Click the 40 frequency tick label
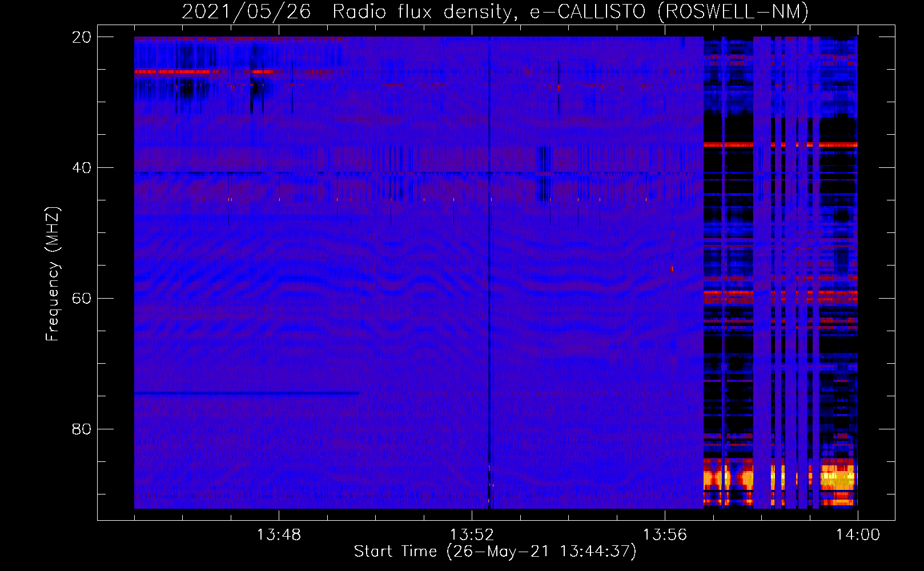 [x=82, y=168]
